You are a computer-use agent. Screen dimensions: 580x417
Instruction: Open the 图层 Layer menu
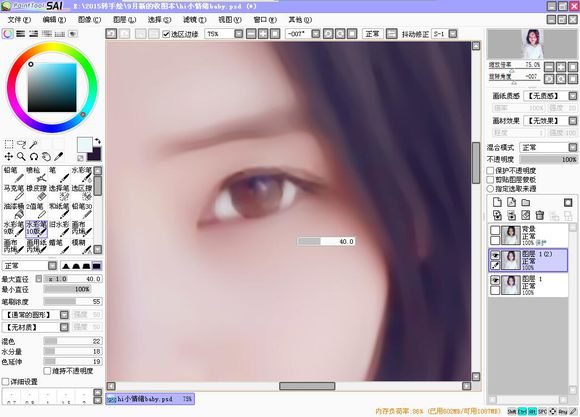[x=124, y=20]
